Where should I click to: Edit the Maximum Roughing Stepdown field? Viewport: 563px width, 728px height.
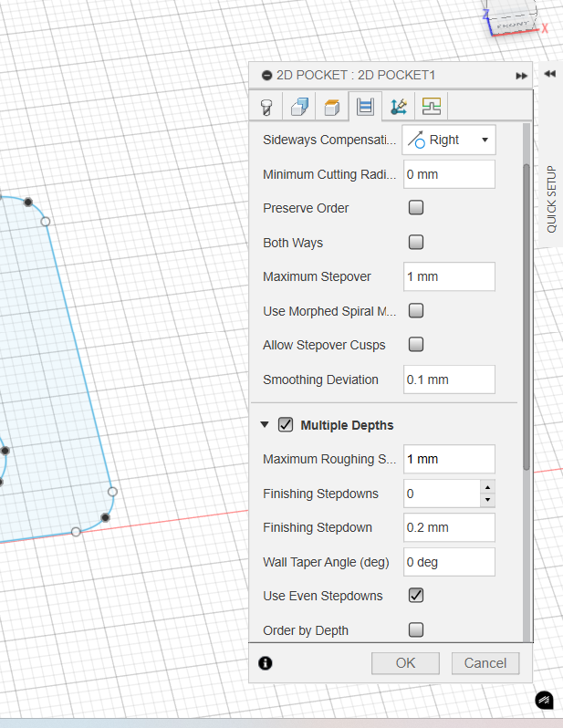tap(449, 459)
